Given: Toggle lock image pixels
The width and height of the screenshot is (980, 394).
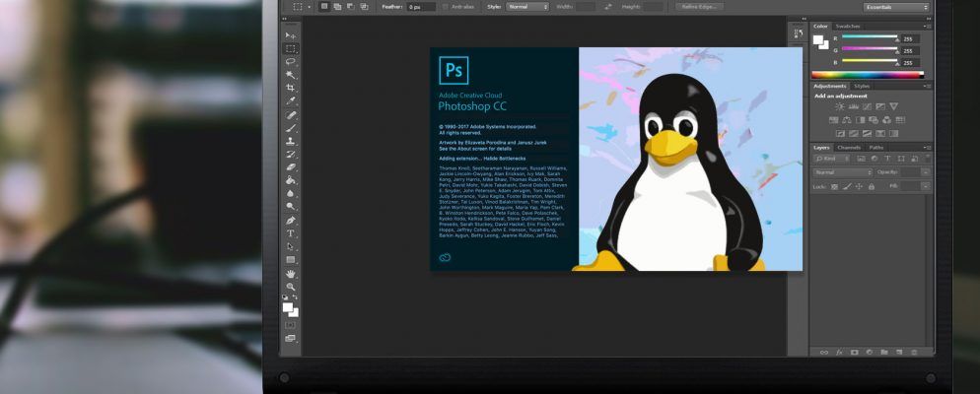Looking at the screenshot, I should click(x=847, y=187).
